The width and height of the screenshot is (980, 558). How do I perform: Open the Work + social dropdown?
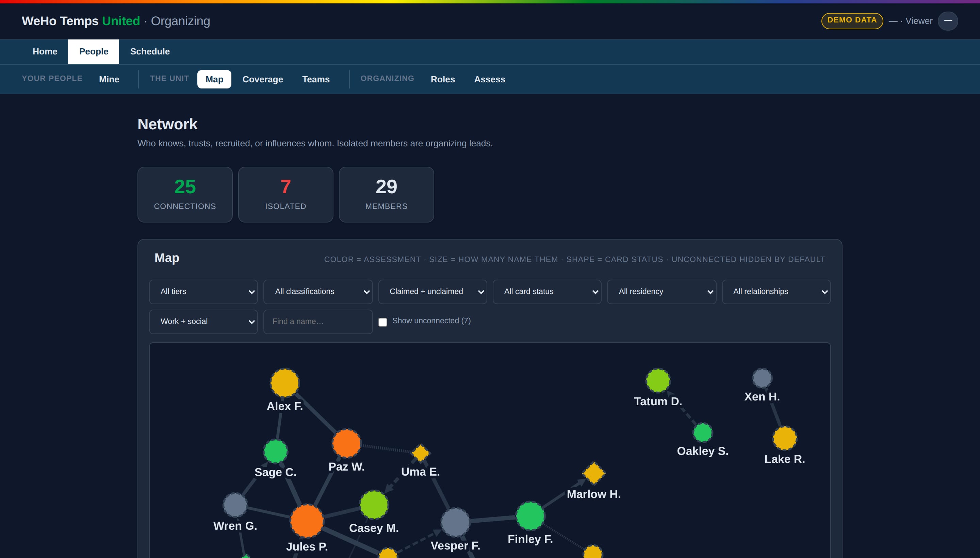[203, 322]
